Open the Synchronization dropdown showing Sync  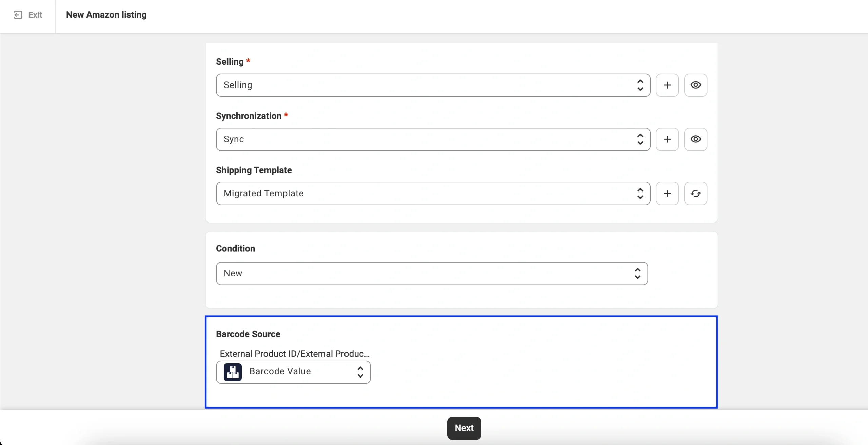click(x=433, y=139)
